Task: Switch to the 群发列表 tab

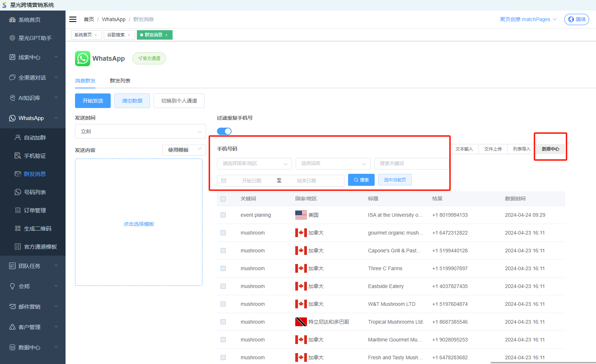Action: point(120,81)
